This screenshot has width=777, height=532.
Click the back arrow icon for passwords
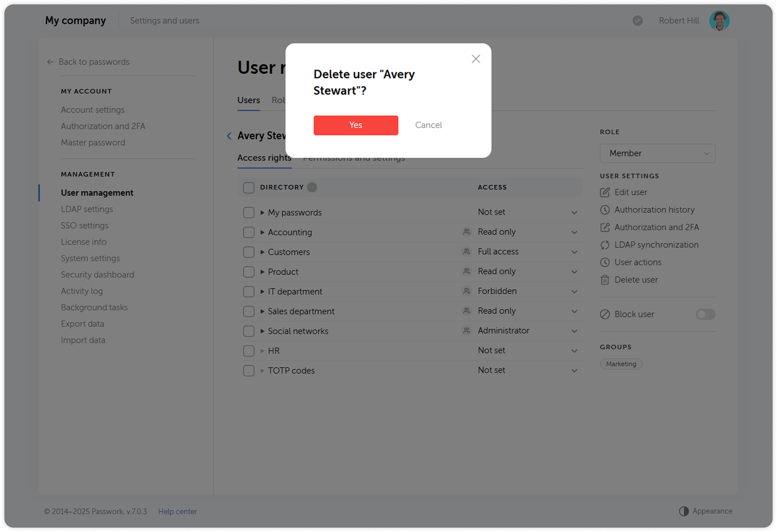pyautogui.click(x=50, y=62)
